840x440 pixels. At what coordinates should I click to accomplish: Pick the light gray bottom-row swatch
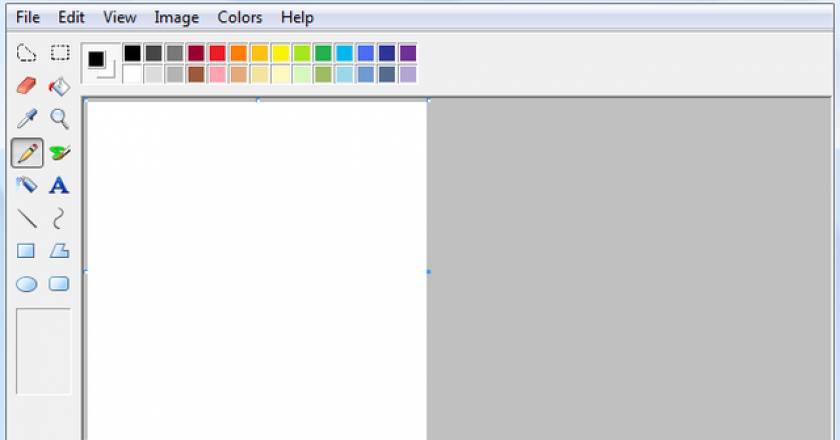pos(153,74)
